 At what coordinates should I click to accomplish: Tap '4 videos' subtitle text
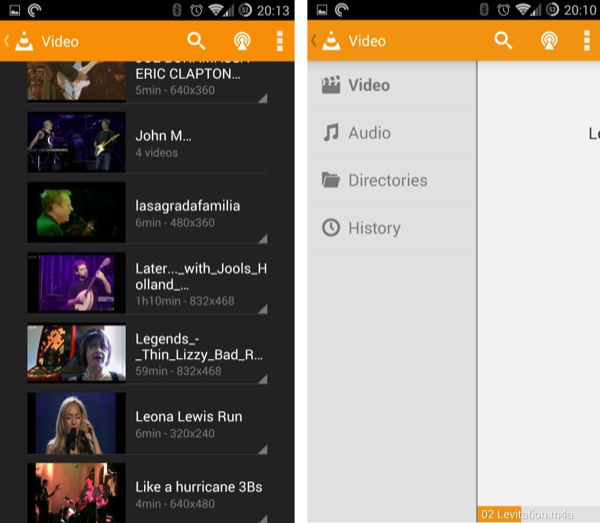pyautogui.click(x=157, y=153)
